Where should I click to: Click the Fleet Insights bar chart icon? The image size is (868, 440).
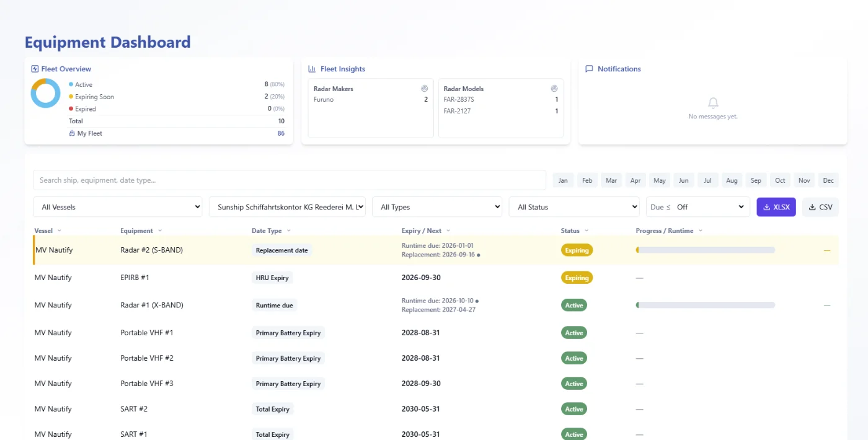312,69
